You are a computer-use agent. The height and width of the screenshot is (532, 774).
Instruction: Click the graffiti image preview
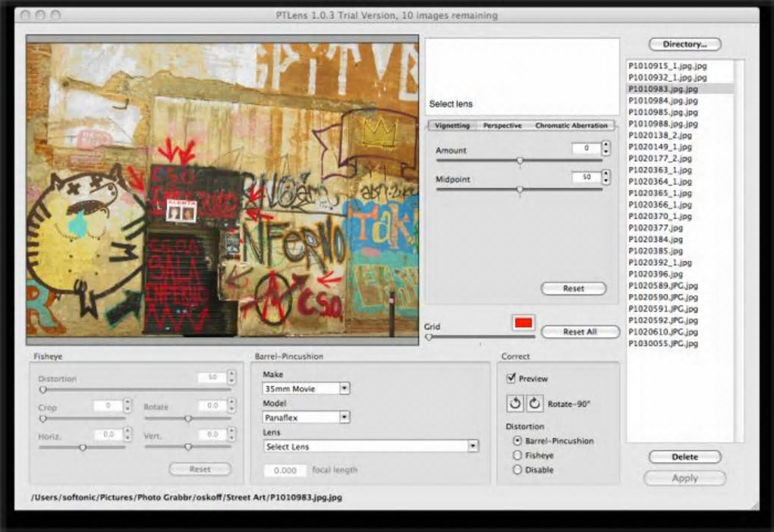click(x=222, y=190)
